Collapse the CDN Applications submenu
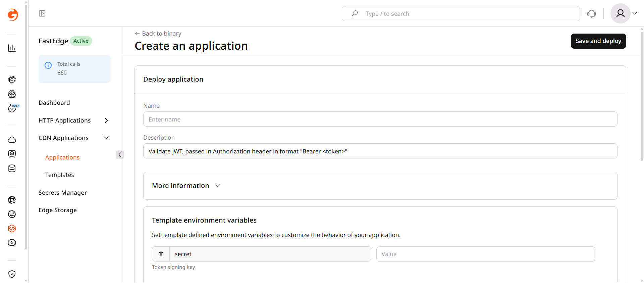Screen dimensions: 644x283 tap(106, 138)
